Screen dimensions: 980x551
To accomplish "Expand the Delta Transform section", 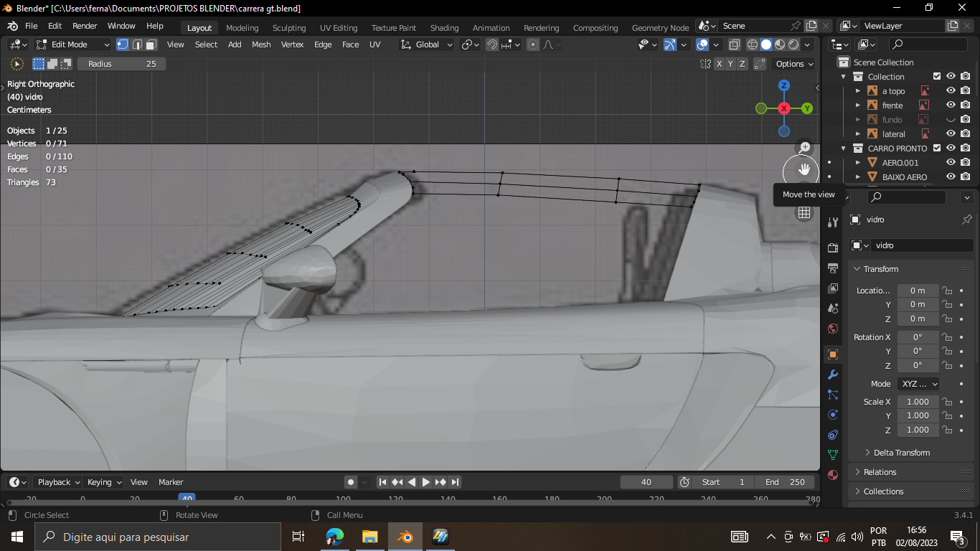I will [901, 453].
